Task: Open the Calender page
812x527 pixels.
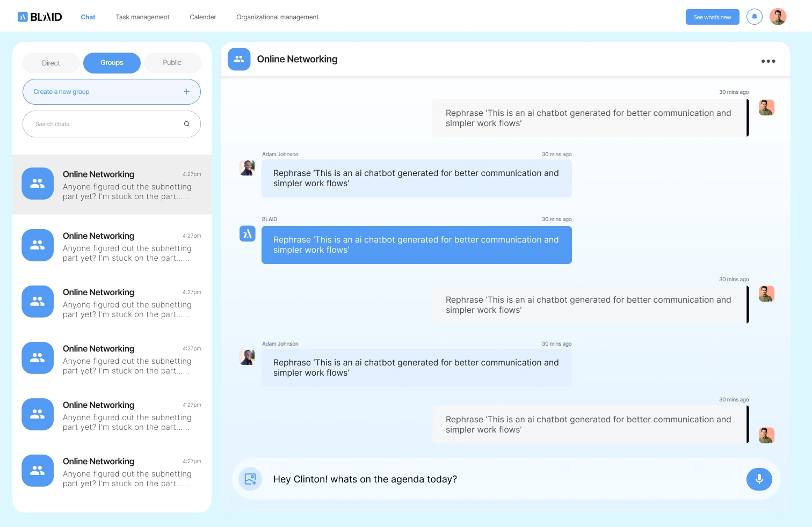Action: tap(202, 17)
